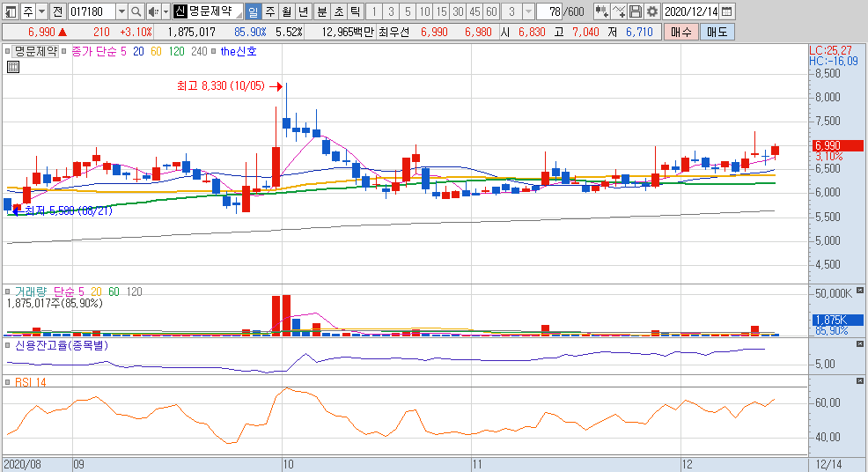Click the the신호 indicator label
This screenshot has height=472, width=868.
(x=239, y=52)
